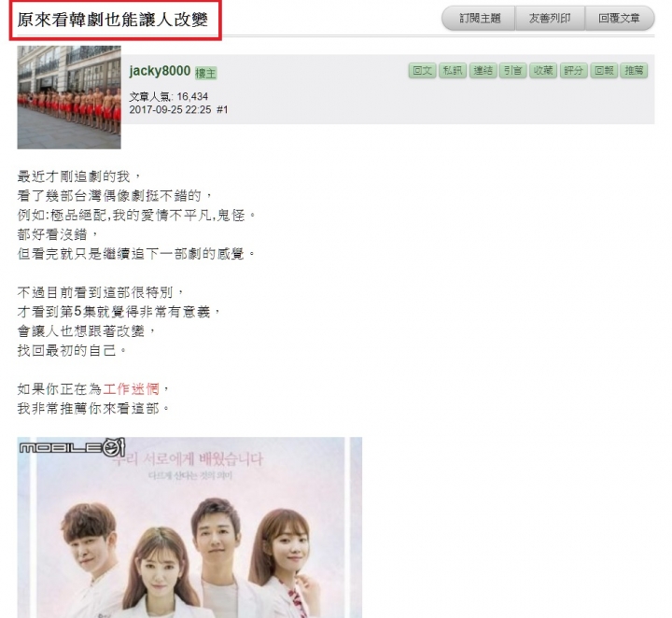Open the 友善列印 print-friendly view
Viewport: 672px width, 618px height.
point(550,19)
